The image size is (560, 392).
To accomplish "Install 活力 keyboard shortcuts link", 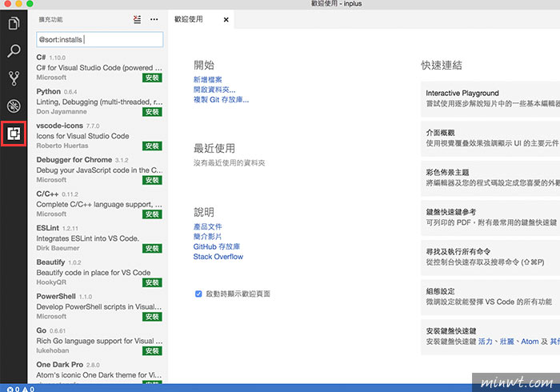I will coord(485,342).
